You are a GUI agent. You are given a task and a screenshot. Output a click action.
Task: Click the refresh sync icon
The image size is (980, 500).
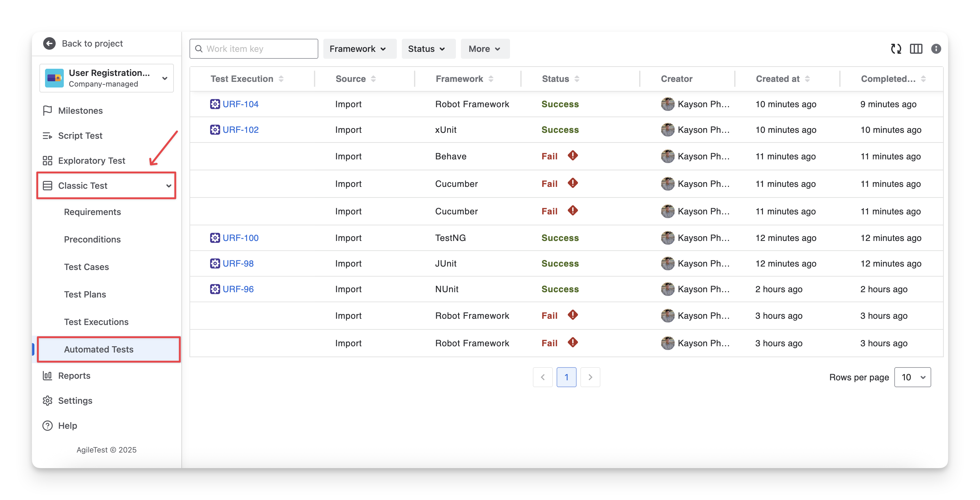[x=896, y=49]
